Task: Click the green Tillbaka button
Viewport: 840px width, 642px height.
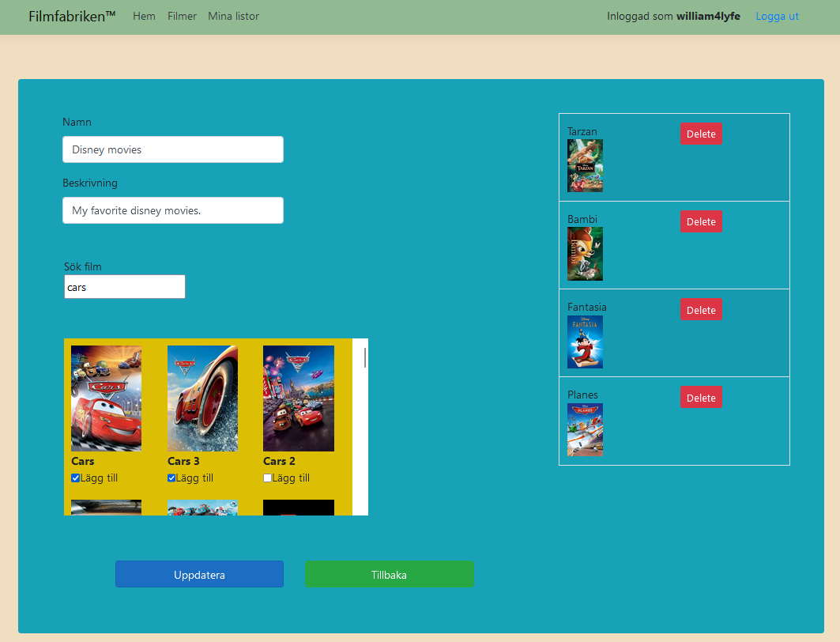Action: (390, 575)
